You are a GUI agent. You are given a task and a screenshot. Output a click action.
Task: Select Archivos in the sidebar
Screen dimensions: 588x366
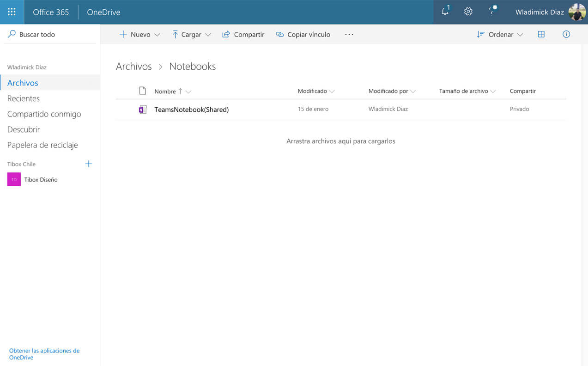click(x=50, y=83)
